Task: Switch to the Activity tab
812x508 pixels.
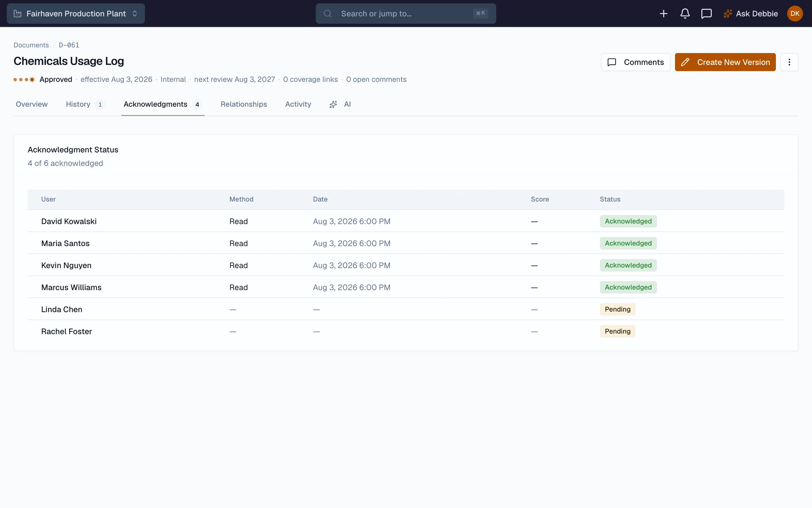Action: 298,104
